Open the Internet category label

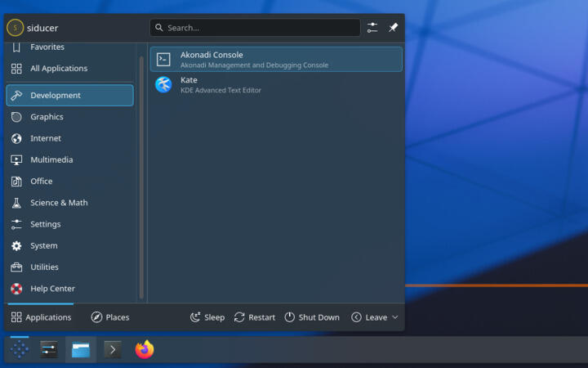pyautogui.click(x=46, y=138)
